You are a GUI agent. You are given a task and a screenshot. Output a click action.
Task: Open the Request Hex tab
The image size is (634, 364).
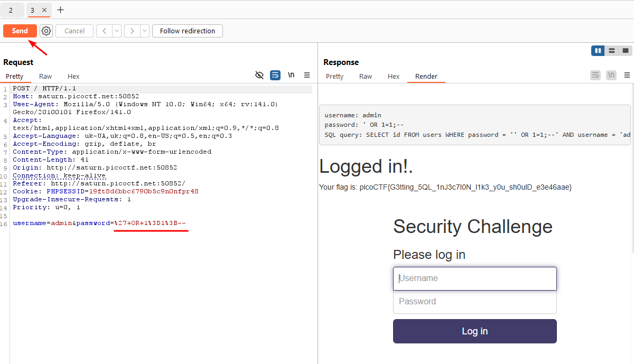(73, 77)
